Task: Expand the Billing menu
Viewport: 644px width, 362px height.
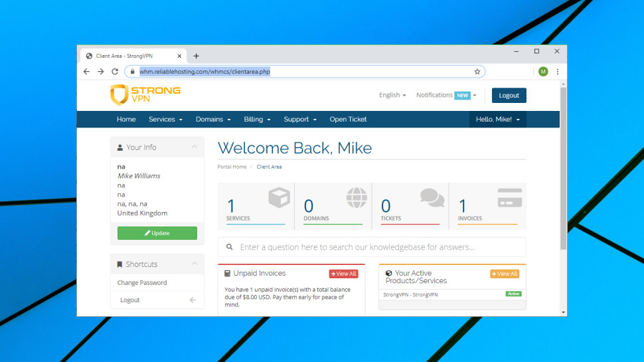Action: [257, 119]
